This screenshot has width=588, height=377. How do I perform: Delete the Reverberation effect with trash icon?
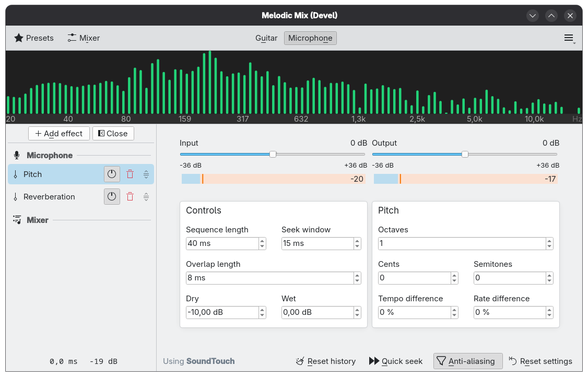(x=130, y=197)
